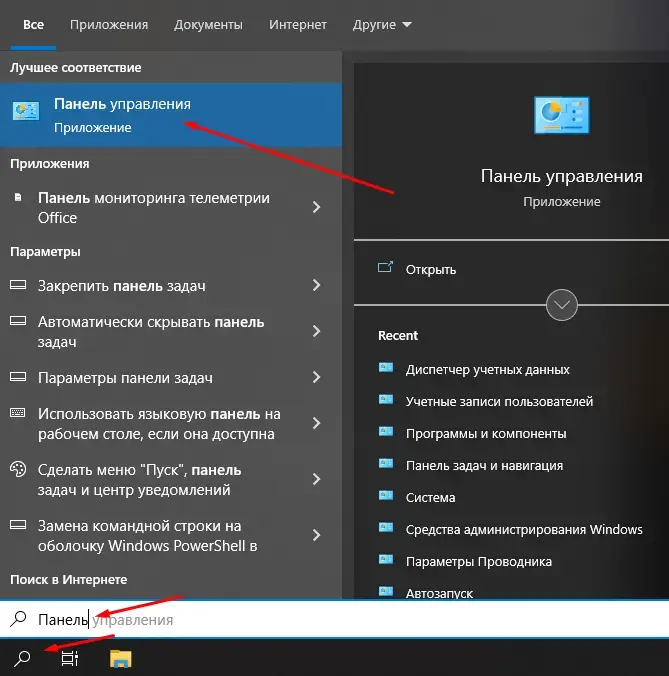Click the Control Panel icon in best match
Image resolution: width=669 pixels, height=676 pixels.
coord(26,111)
